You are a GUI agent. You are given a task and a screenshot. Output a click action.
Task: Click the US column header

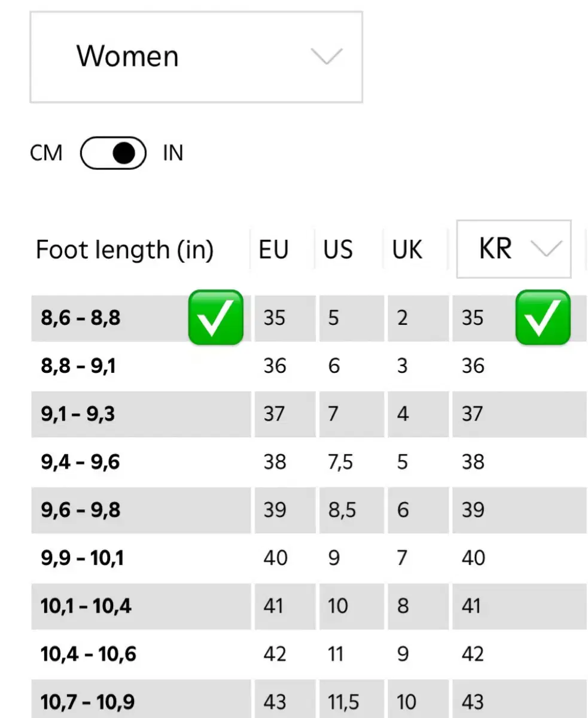pos(338,250)
